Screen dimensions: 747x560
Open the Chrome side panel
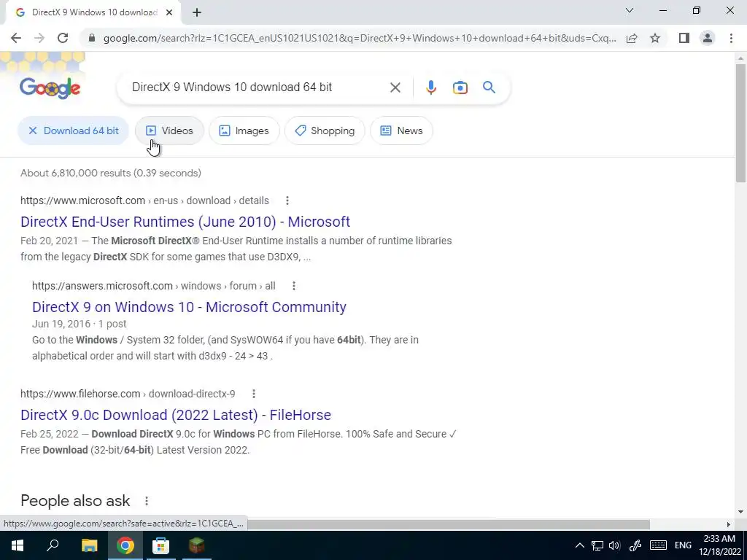(x=684, y=38)
